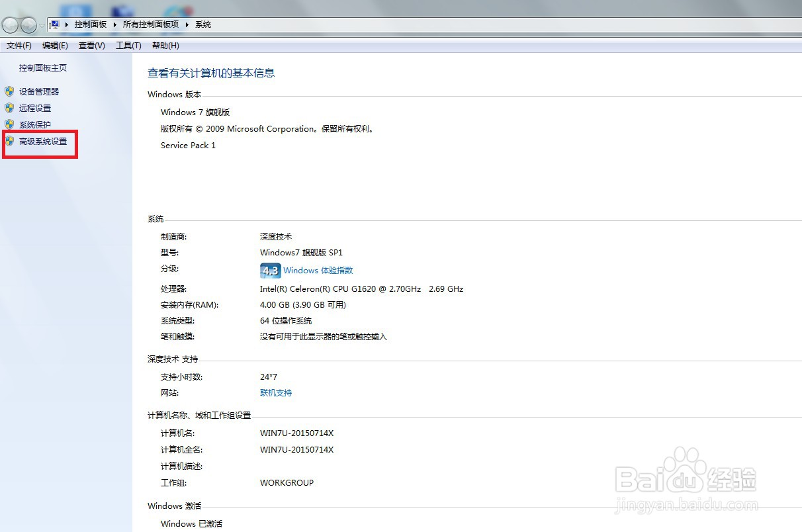The width and height of the screenshot is (802, 532).
Task: Expand the arrow after 控制面板 breadcrumb
Action: 114,24
